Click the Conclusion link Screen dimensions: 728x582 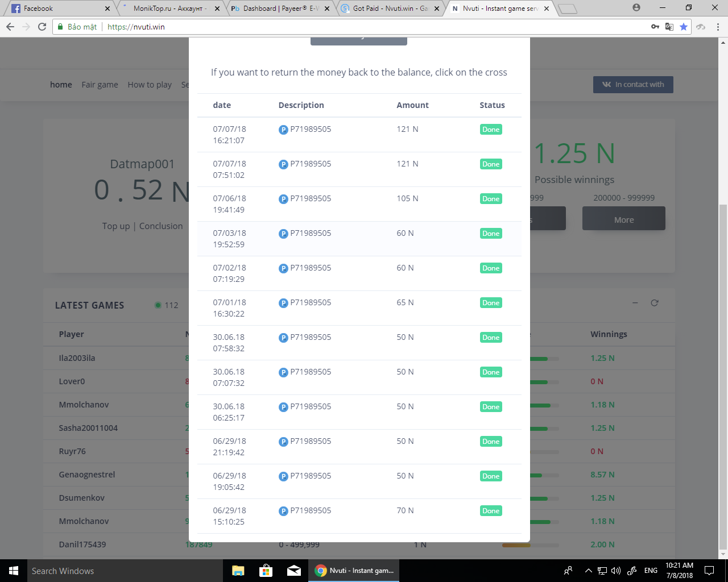click(161, 226)
